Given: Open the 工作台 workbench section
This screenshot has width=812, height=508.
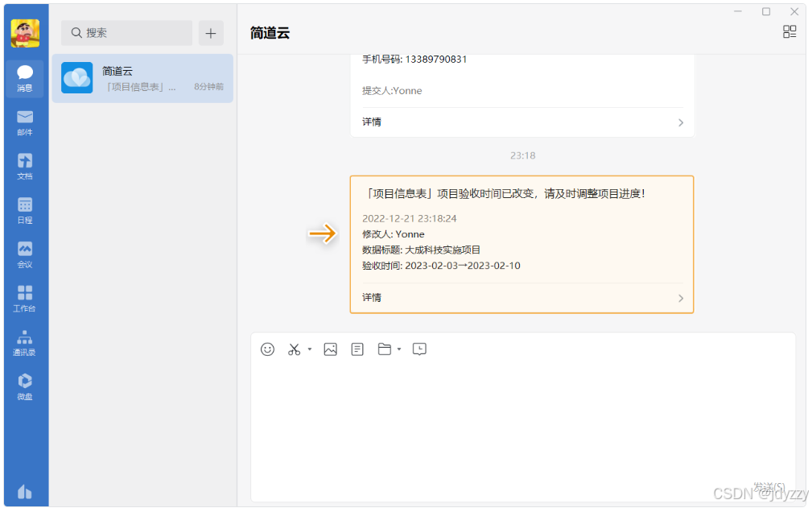Looking at the screenshot, I should tap(25, 299).
